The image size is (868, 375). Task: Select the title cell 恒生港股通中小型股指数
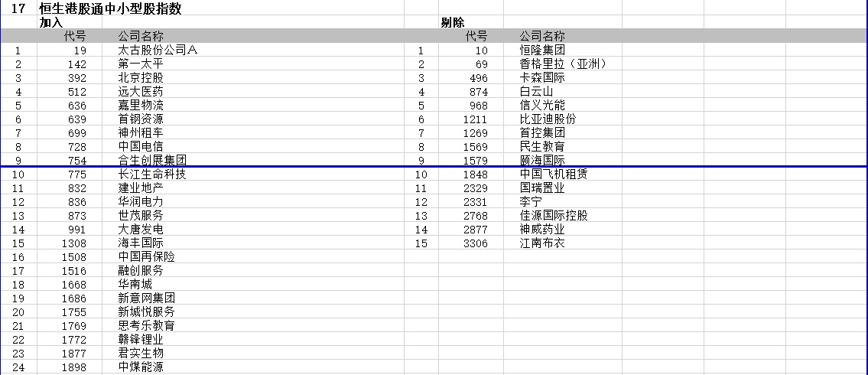tap(110, 8)
